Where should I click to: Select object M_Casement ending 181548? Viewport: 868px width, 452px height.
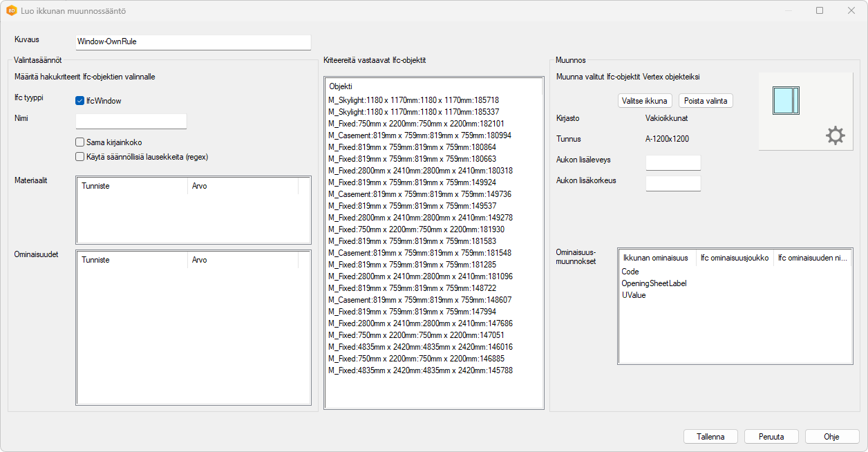419,253
